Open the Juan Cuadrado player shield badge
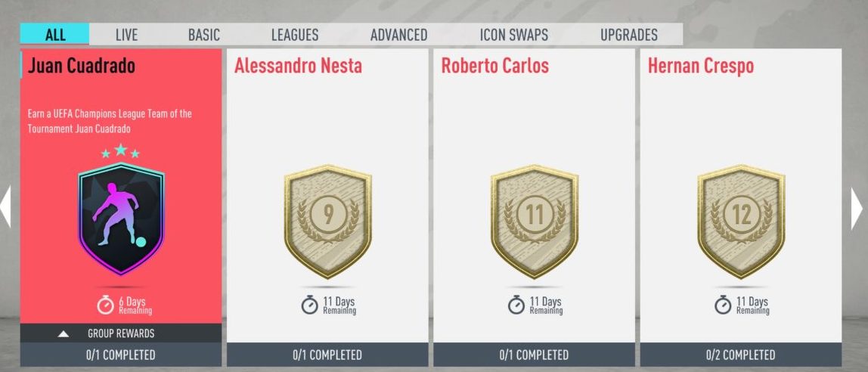Image resolution: width=868 pixels, height=372 pixels. (121, 219)
